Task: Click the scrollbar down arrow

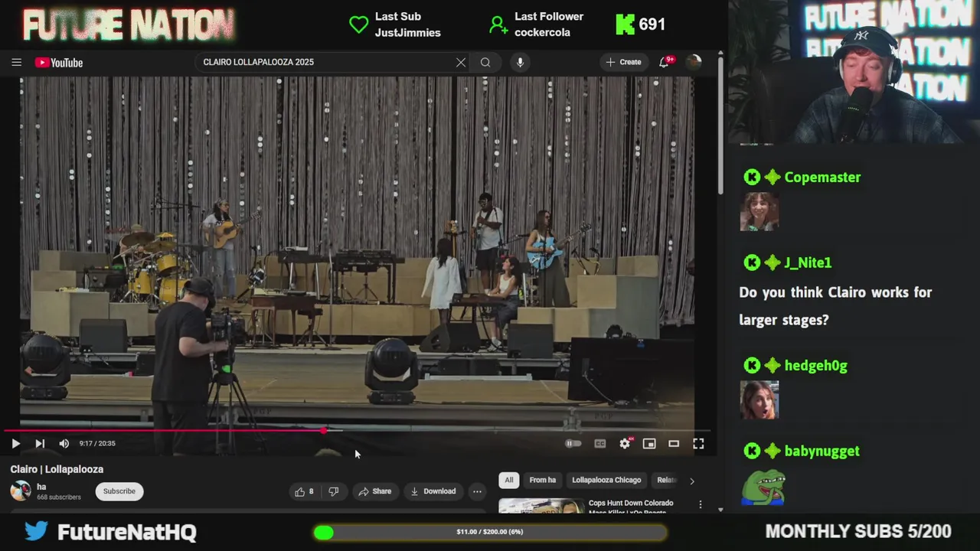Action: point(720,509)
